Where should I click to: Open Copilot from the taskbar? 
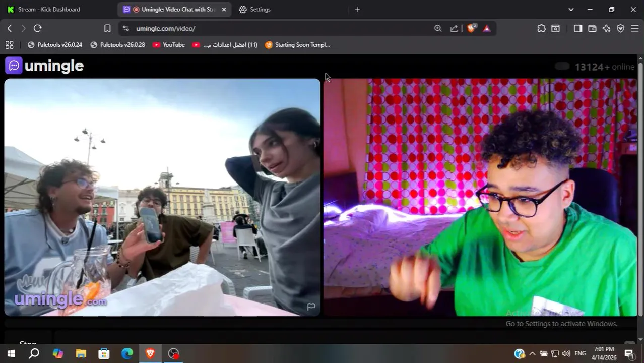click(57, 353)
